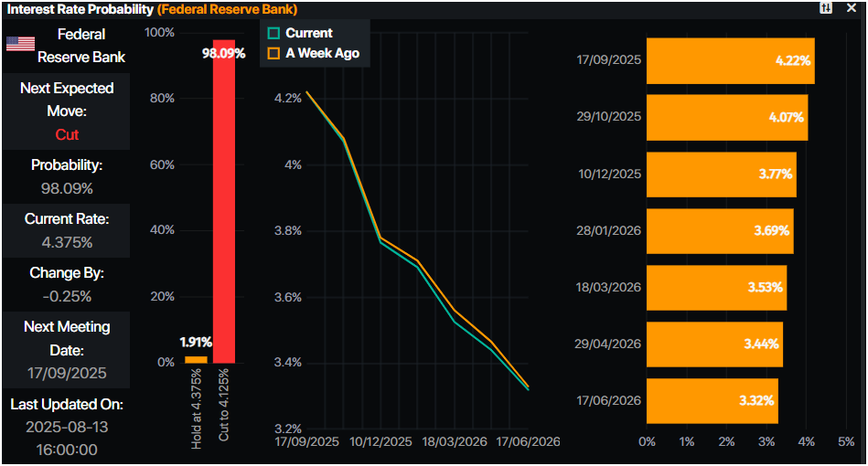The image size is (868, 466).
Task: Click the 98.09% label on red bar
Action: (x=224, y=54)
